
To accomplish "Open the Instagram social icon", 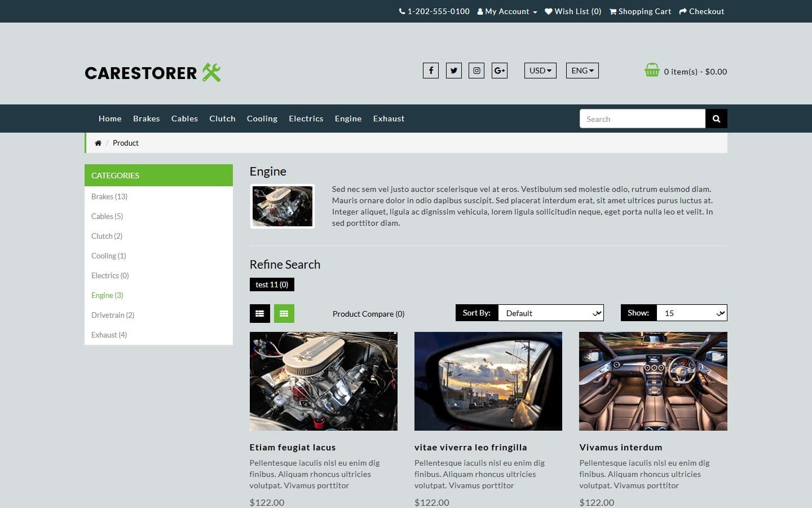I will (x=476, y=71).
